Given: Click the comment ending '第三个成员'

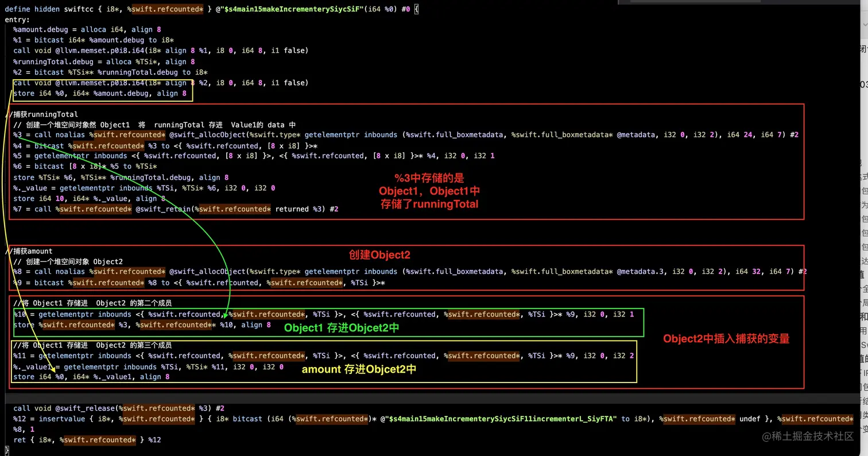Looking at the screenshot, I should tap(92, 345).
